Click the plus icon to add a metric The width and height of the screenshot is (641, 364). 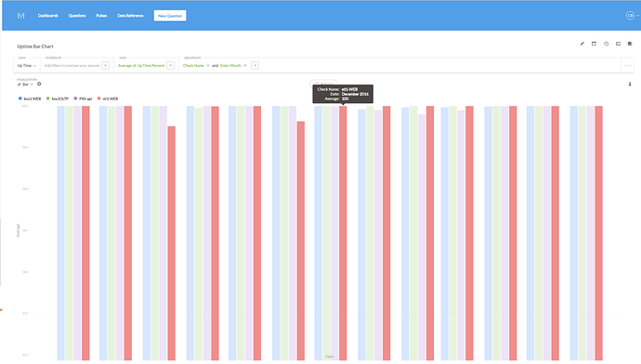[x=171, y=65]
